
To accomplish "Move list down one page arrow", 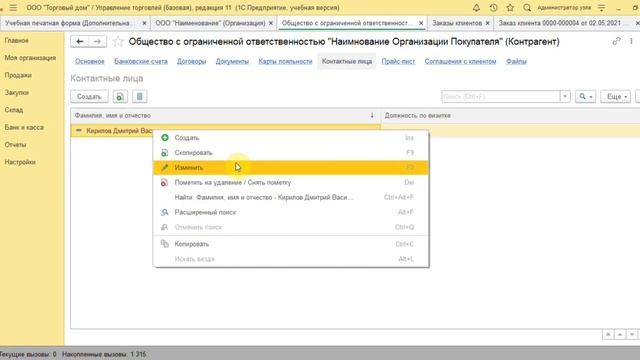I will point(632,334).
